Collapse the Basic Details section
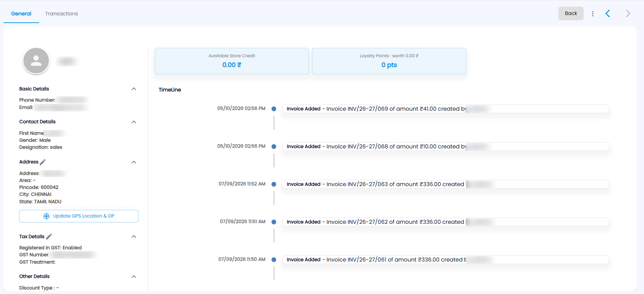Screen dimensions: 644x294 (x=134, y=89)
